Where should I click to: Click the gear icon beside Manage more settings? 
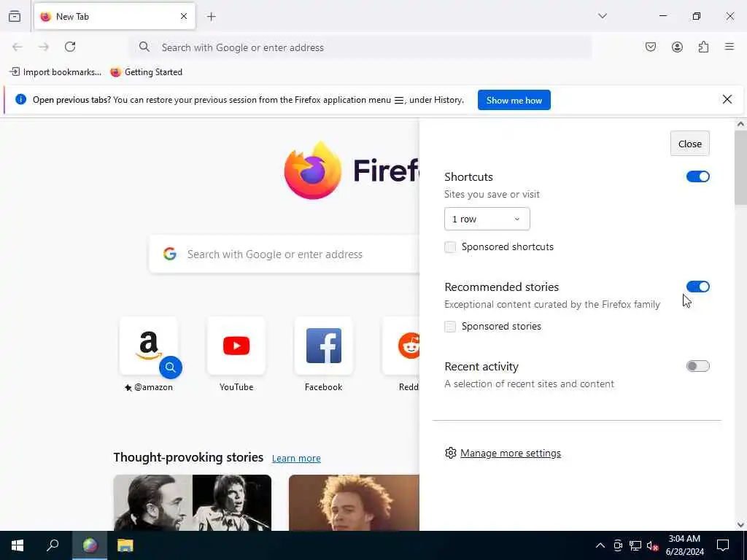[x=450, y=453]
